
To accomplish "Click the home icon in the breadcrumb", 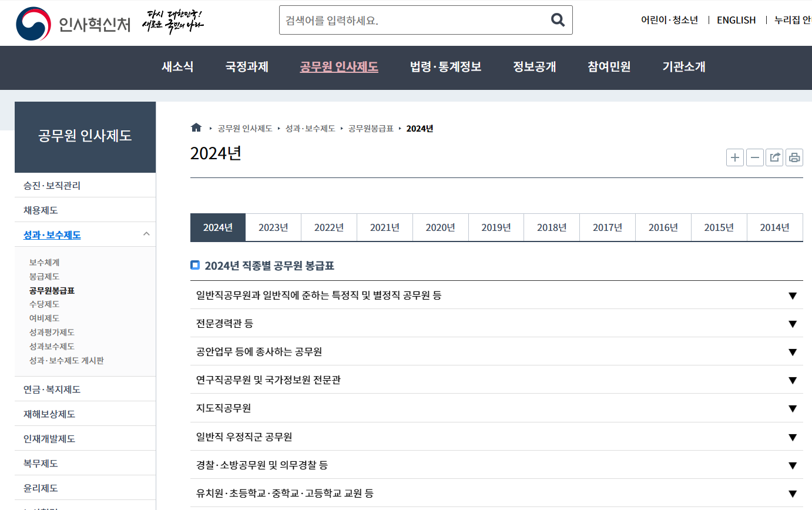I will pos(196,127).
